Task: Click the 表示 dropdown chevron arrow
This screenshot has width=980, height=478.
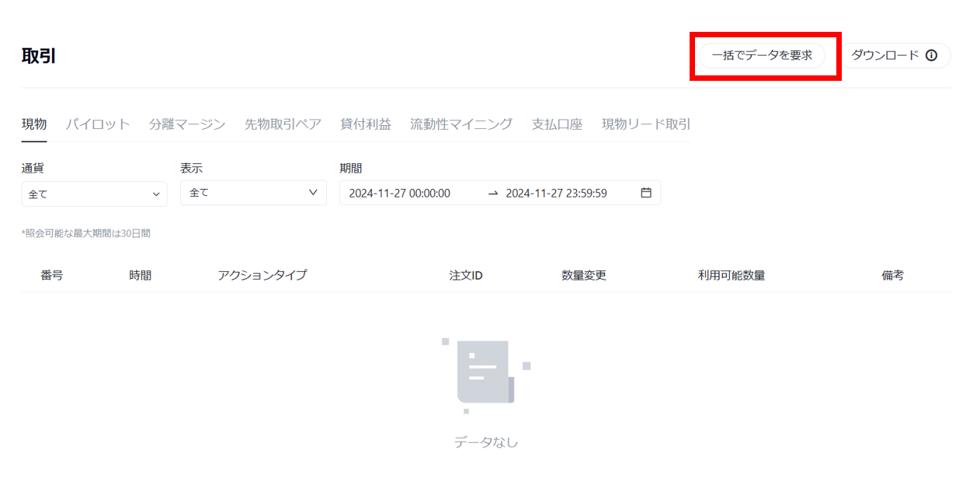Action: [x=313, y=193]
